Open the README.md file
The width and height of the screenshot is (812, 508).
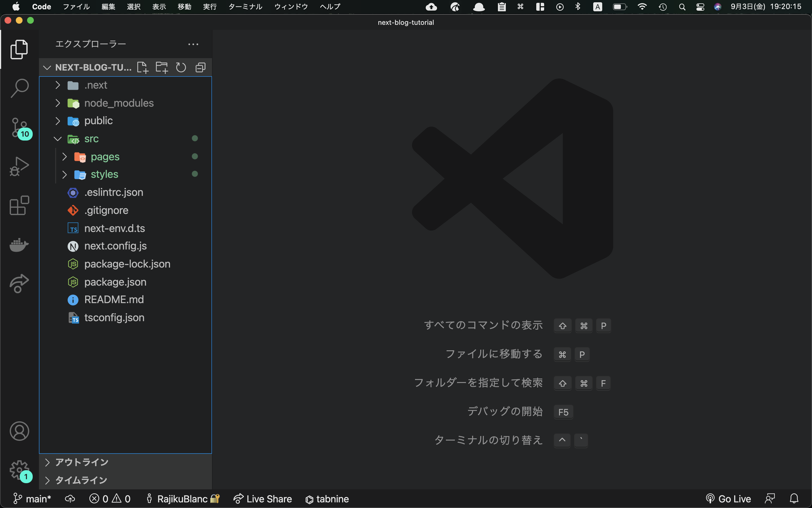[x=125, y=300]
